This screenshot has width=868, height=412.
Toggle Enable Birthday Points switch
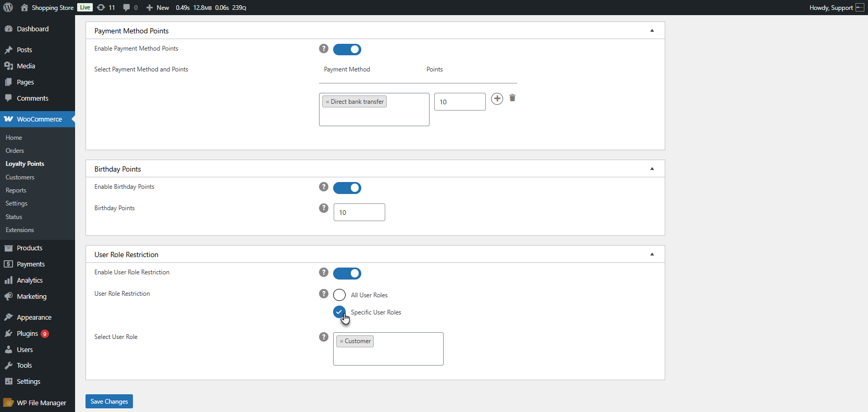(x=347, y=188)
